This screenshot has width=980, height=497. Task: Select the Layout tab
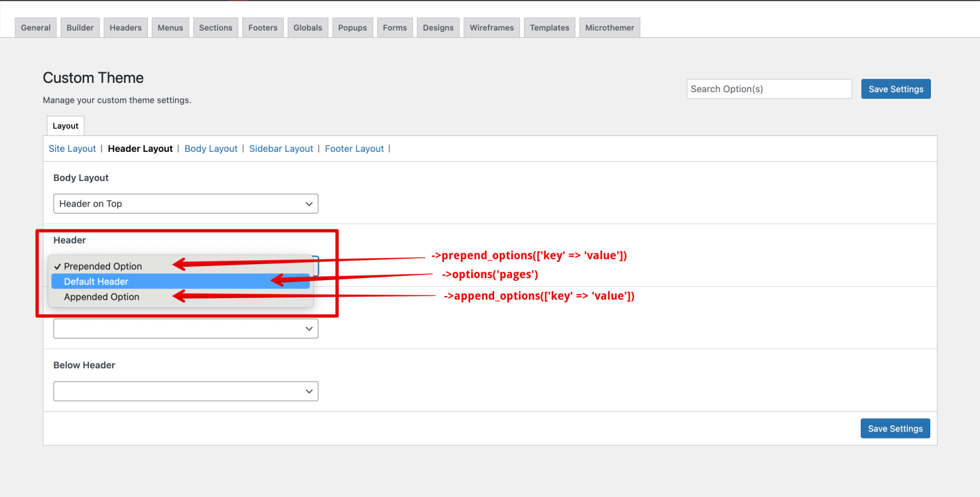coord(65,125)
